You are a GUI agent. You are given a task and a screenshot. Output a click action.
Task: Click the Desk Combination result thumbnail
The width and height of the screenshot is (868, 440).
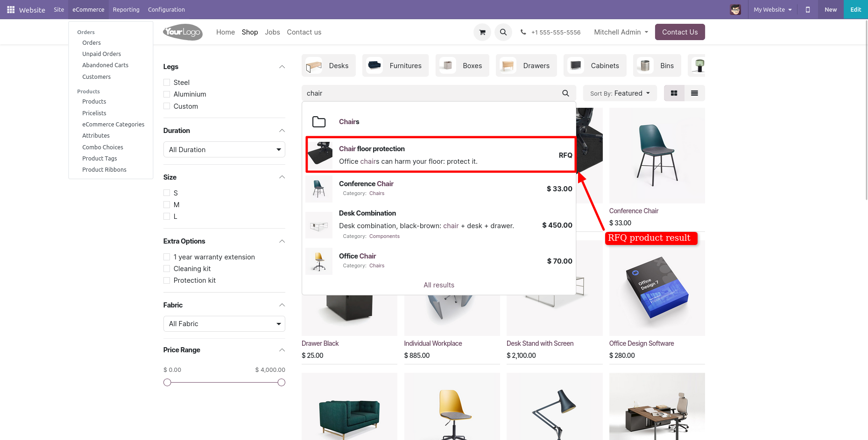click(x=319, y=226)
